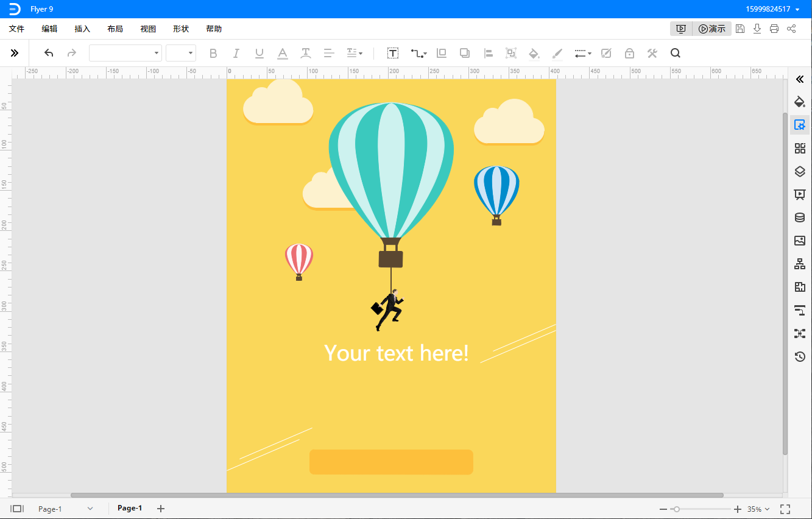Open the fill color bucket in toolbar

(x=534, y=54)
